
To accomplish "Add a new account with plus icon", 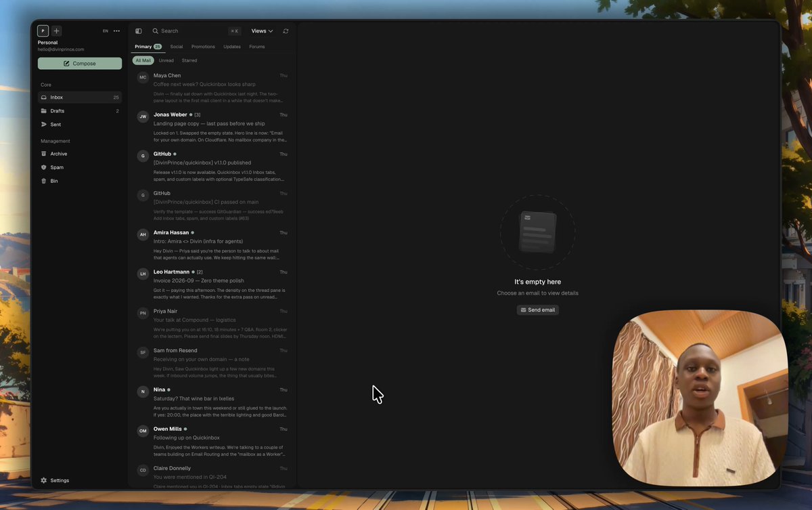I will (x=57, y=30).
